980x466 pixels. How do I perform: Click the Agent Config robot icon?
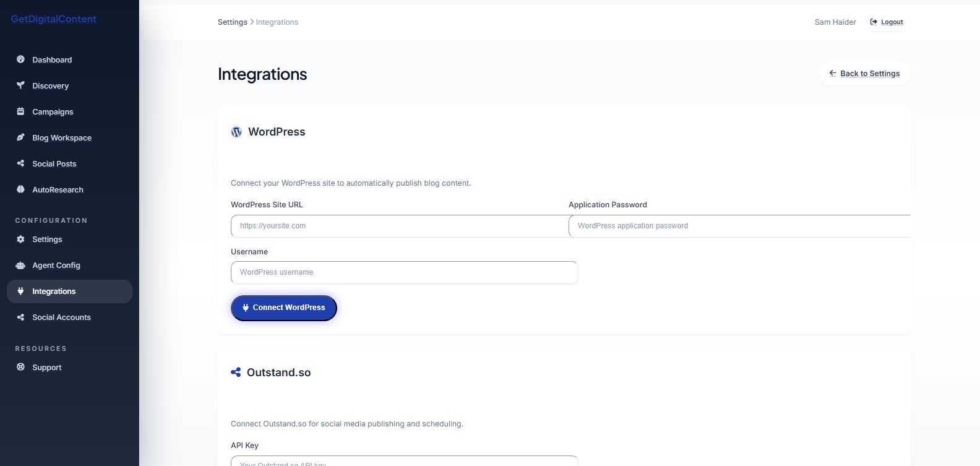click(20, 265)
